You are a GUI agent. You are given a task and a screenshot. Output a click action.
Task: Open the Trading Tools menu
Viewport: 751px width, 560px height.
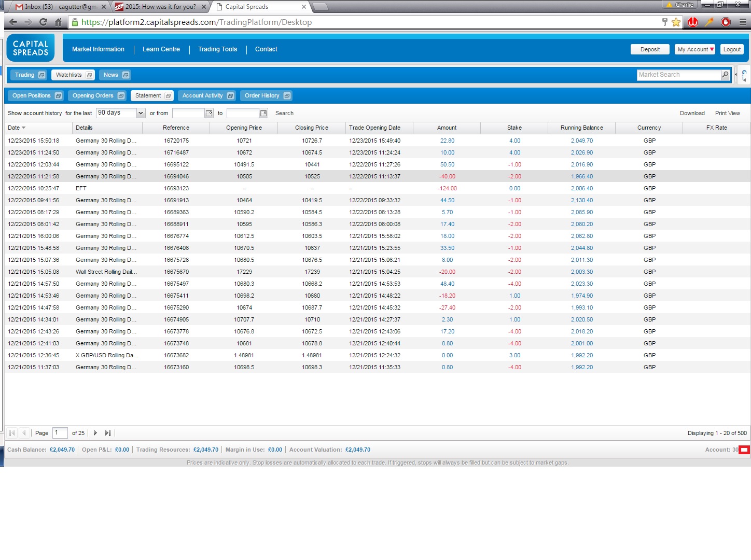coord(217,49)
